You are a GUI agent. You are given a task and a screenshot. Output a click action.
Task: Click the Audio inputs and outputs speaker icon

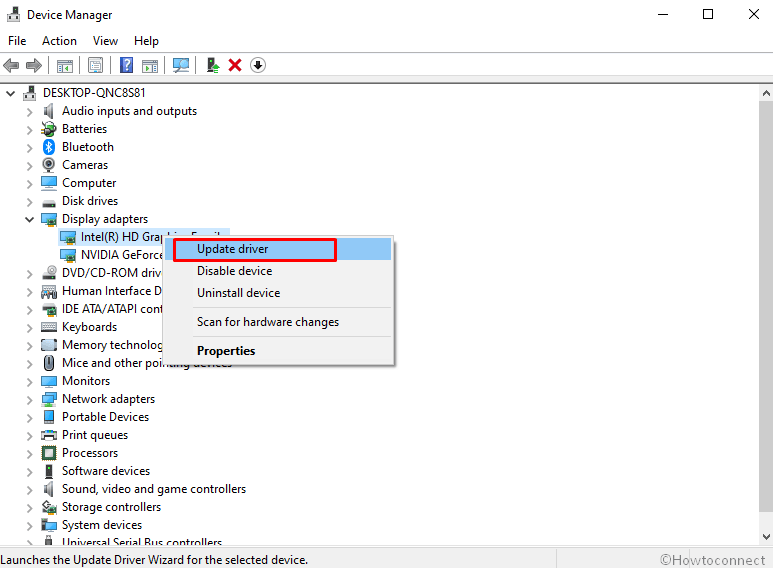[x=48, y=111]
